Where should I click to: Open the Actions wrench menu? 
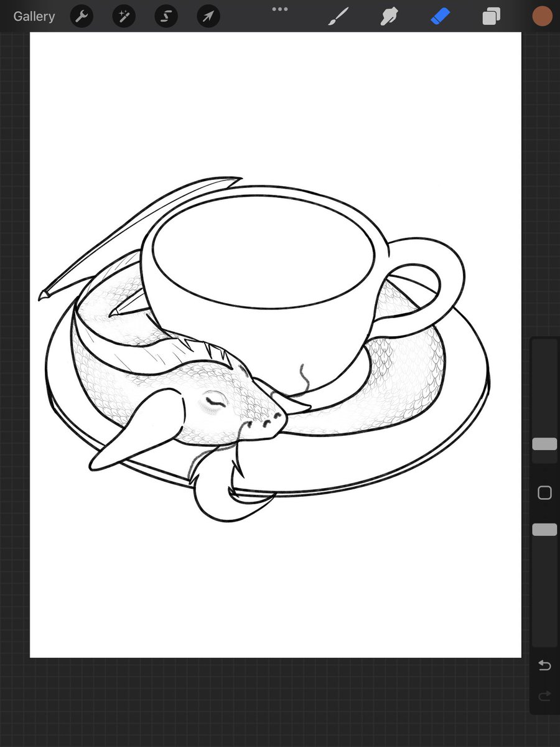point(82,16)
